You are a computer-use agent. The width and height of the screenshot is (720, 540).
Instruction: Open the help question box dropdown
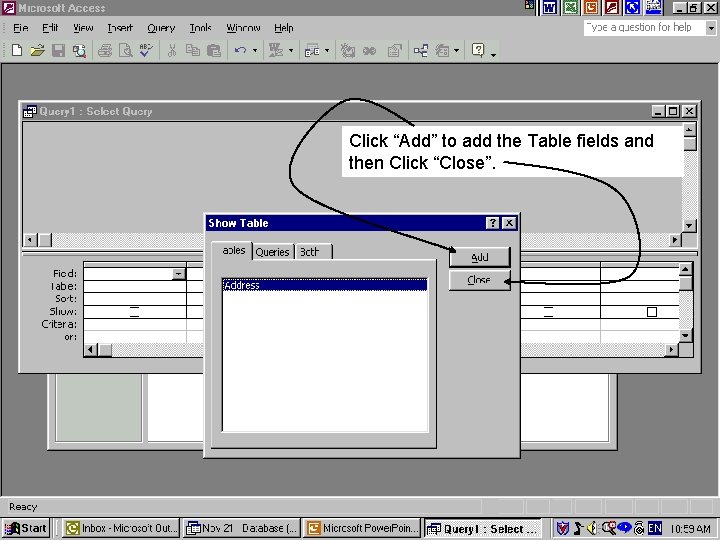(711, 28)
